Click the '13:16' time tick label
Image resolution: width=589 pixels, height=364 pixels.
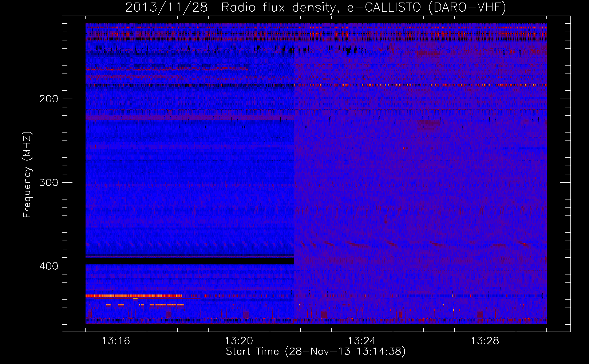pyautogui.click(x=116, y=341)
